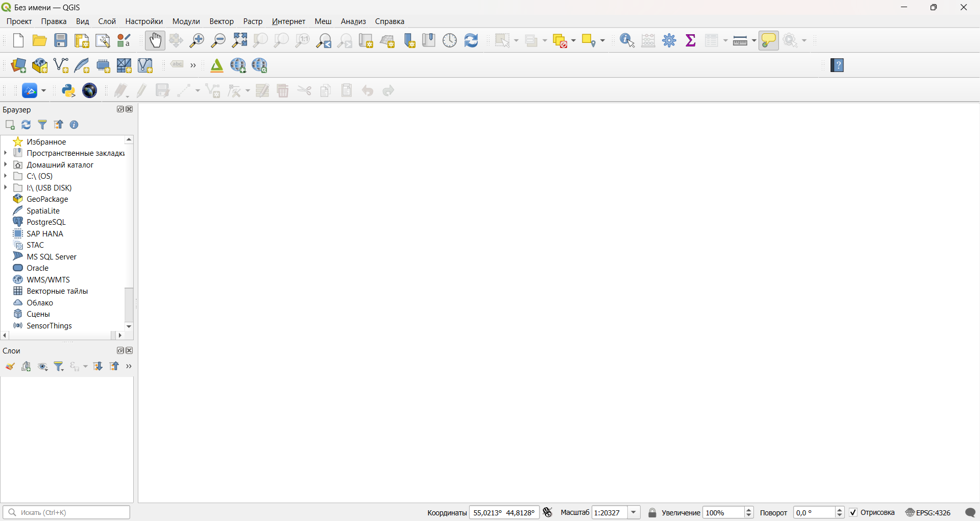Viewport: 980px width, 521px height.
Task: Open the Растр menu
Action: [x=253, y=21]
